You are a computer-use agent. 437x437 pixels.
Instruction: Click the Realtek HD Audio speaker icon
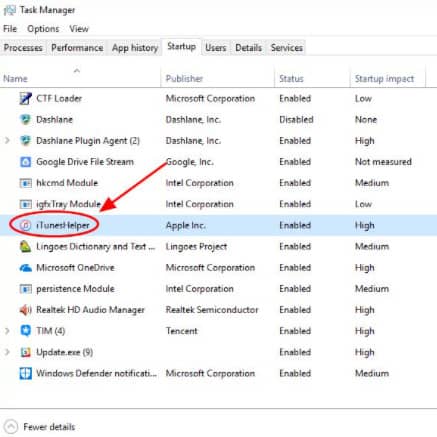pyautogui.click(x=25, y=310)
